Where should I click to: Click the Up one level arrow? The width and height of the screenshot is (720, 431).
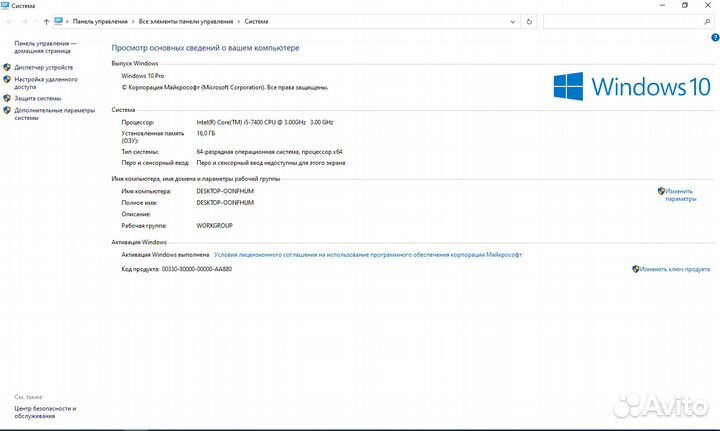(46, 22)
